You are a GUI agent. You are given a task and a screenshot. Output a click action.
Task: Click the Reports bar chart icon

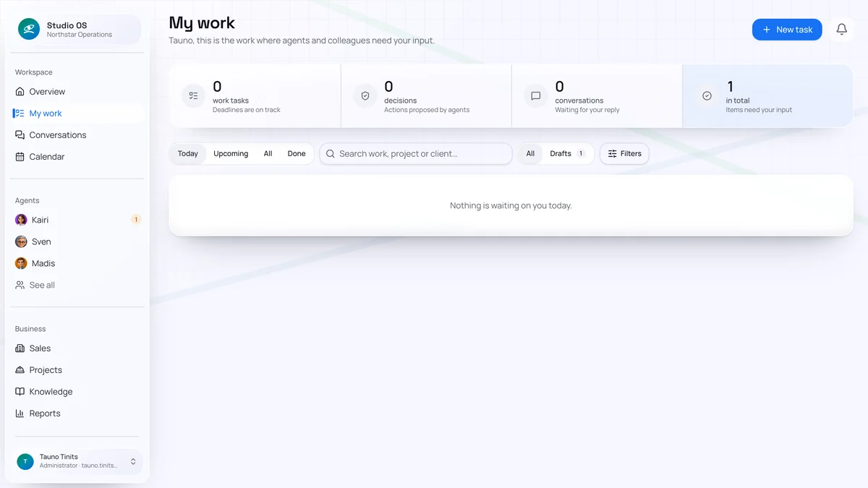tap(20, 414)
